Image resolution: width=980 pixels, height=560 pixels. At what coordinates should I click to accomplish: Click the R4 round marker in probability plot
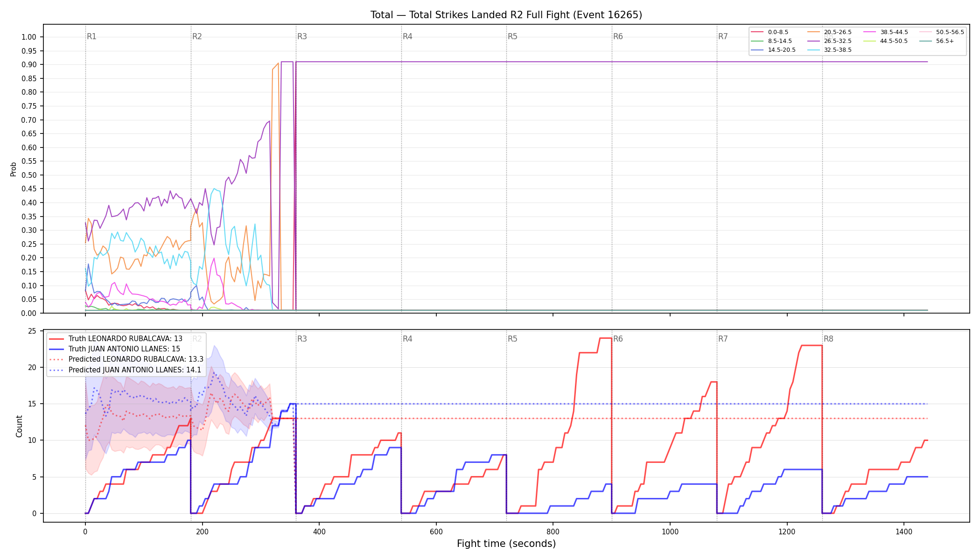(407, 36)
